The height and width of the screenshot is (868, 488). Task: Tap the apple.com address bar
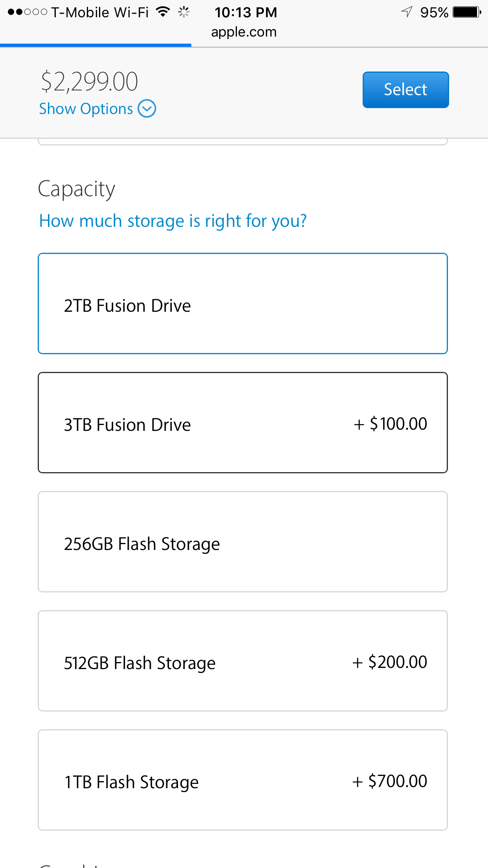pyautogui.click(x=244, y=32)
